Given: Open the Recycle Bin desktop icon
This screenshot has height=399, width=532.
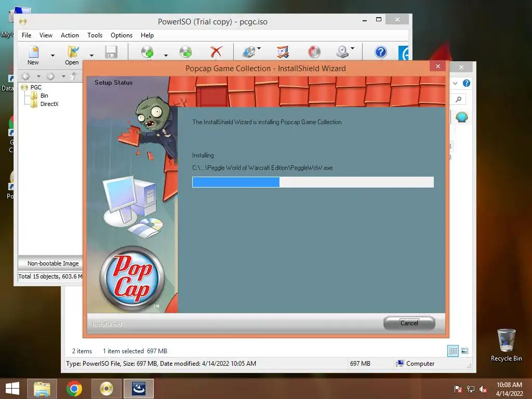Looking at the screenshot, I should [x=506, y=345].
